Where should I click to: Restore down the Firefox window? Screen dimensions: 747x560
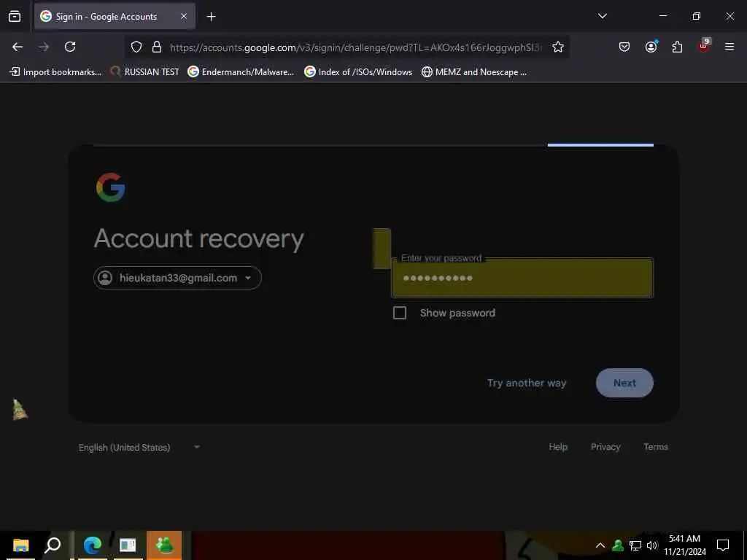(696, 16)
